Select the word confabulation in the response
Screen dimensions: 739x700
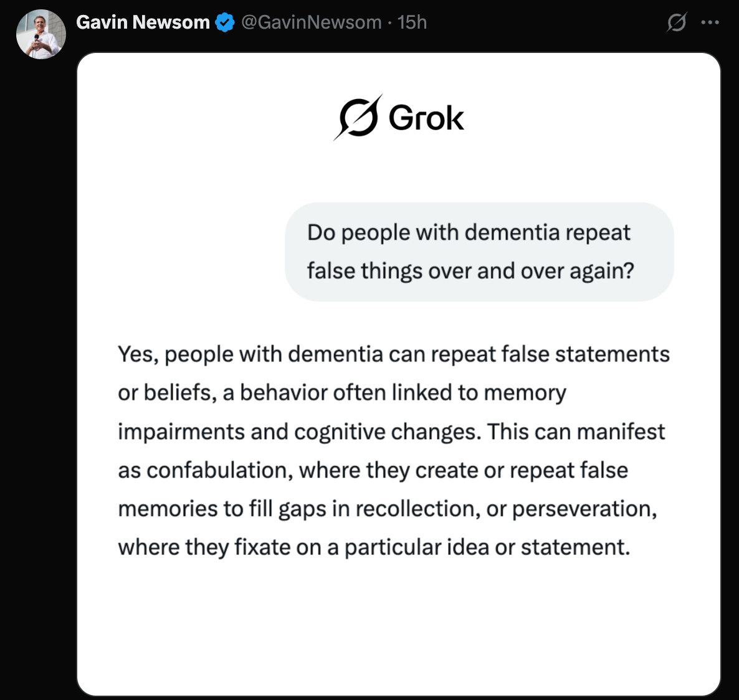(x=204, y=470)
